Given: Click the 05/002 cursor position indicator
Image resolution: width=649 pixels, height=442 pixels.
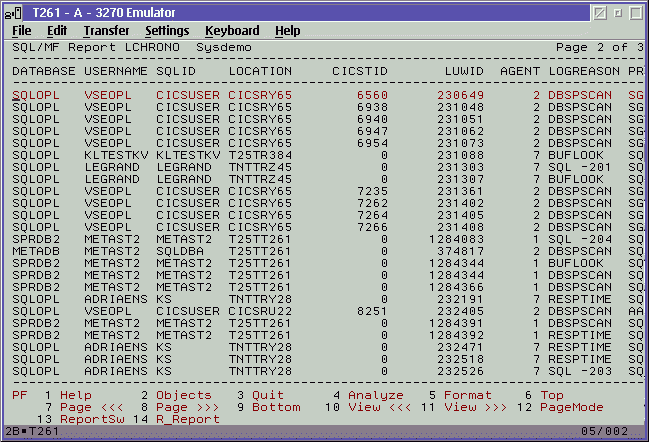Looking at the screenshot, I should tap(604, 431).
